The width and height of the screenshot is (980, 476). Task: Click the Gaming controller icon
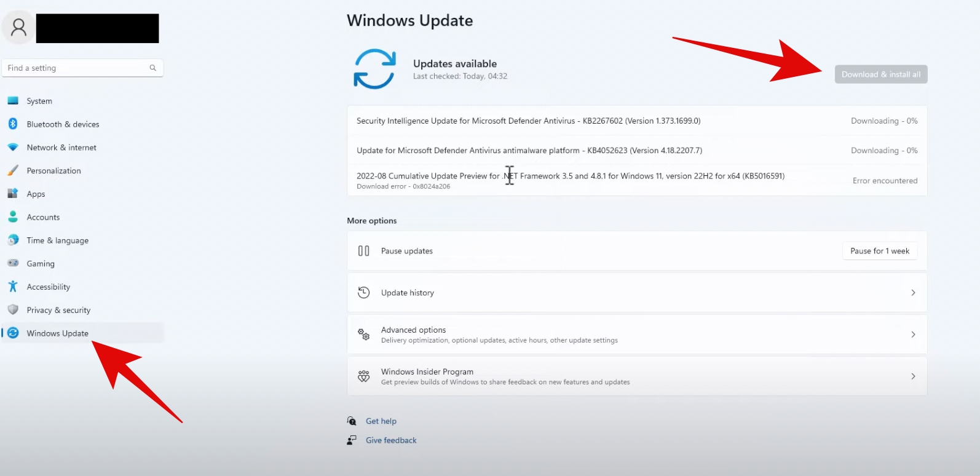click(13, 263)
